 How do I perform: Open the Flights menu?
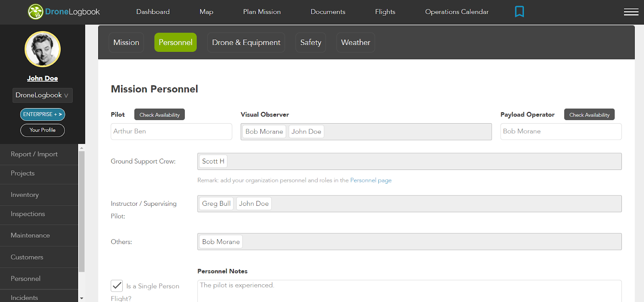[385, 12]
